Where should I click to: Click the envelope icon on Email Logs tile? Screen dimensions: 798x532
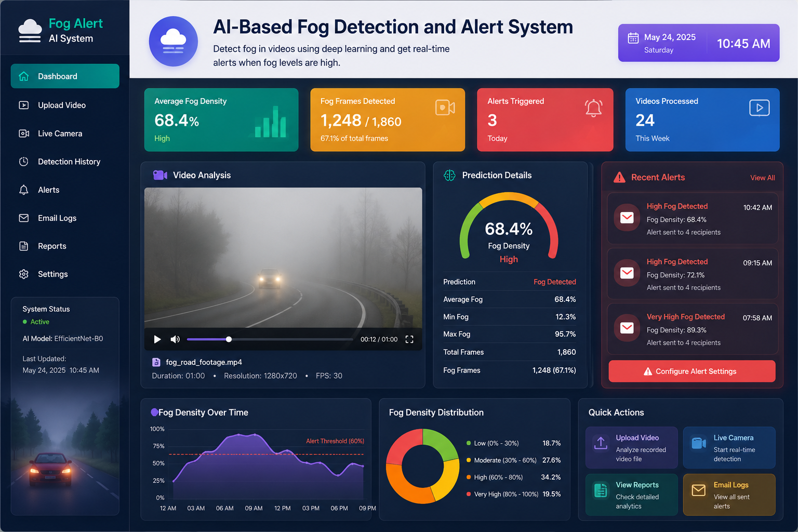(698, 490)
